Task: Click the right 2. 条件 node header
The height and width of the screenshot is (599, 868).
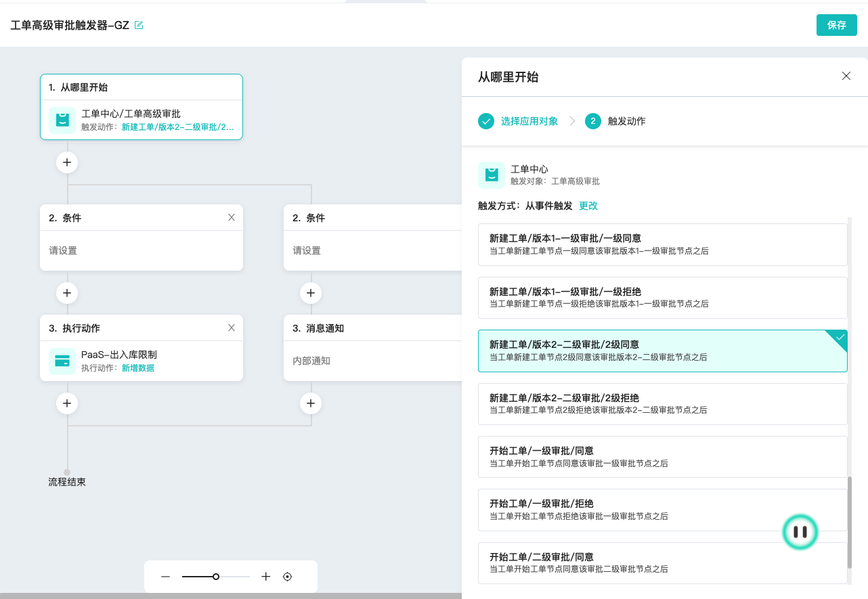Action: (373, 218)
